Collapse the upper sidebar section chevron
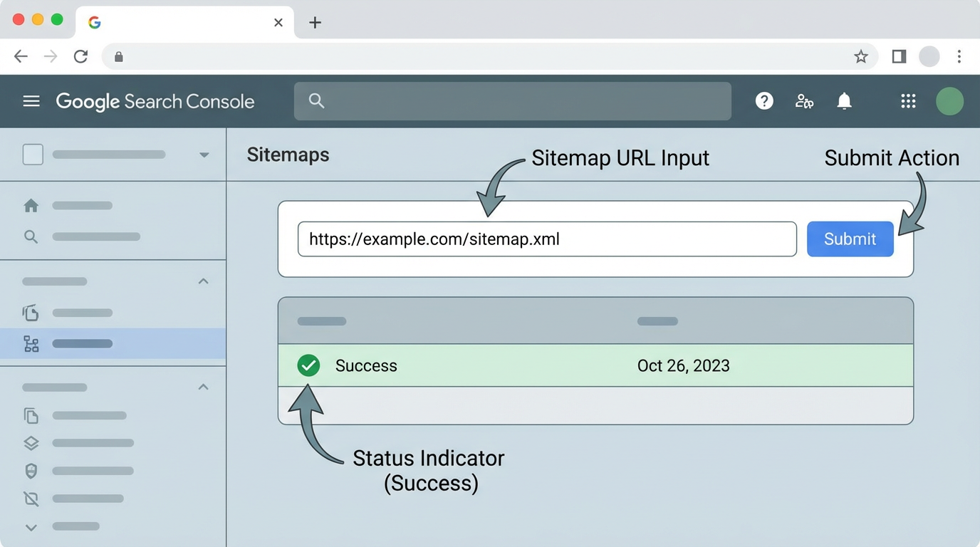Image resolution: width=980 pixels, height=547 pixels. [x=204, y=281]
